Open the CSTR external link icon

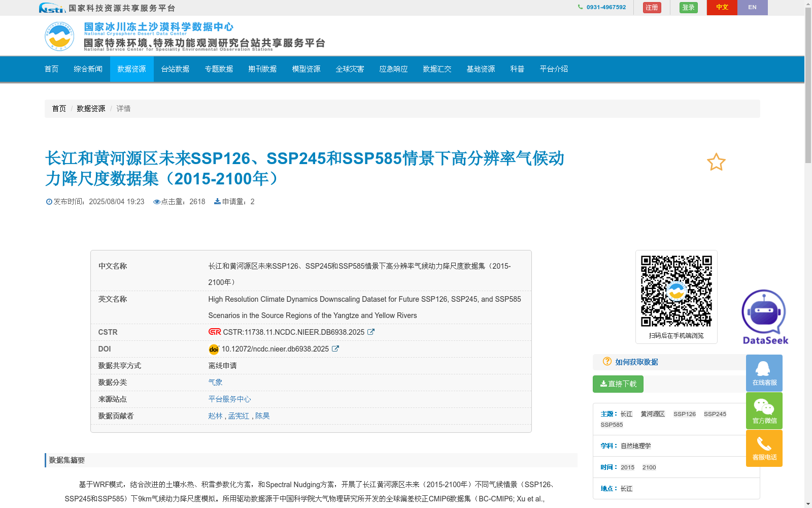point(371,332)
